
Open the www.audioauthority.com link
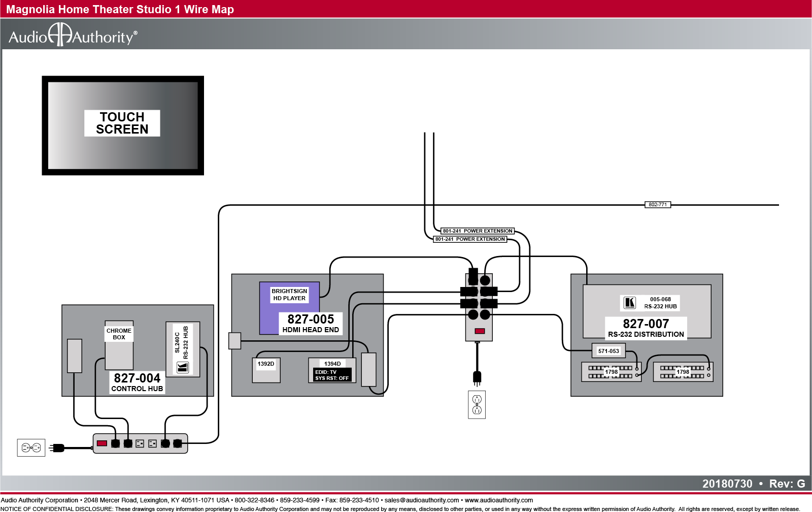pos(499,500)
